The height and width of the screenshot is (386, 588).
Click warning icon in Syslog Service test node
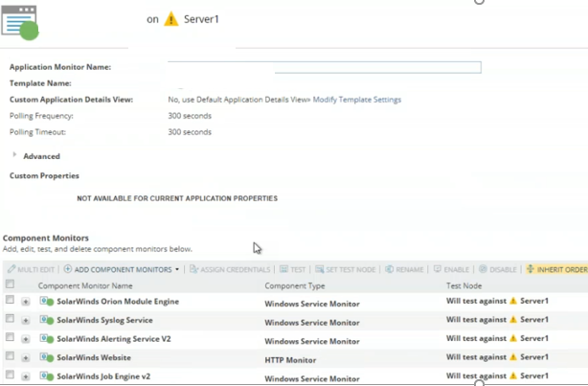[513, 320]
